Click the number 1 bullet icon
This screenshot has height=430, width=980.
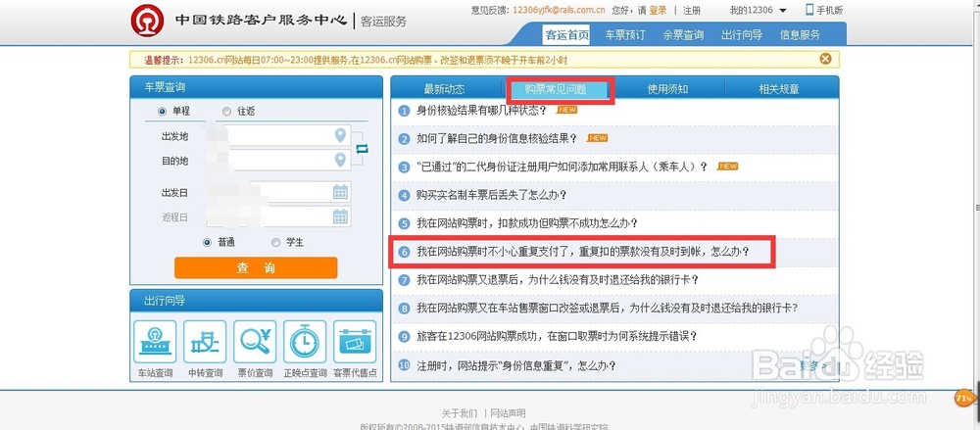[x=405, y=111]
